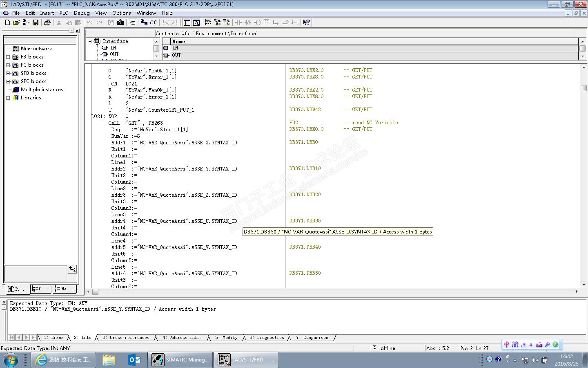Open the Debug menu
This screenshot has width=588, height=368.
82,13
